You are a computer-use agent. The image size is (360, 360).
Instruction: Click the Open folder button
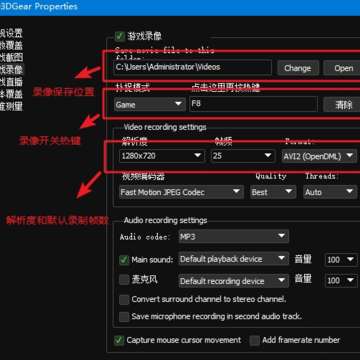coord(343,68)
